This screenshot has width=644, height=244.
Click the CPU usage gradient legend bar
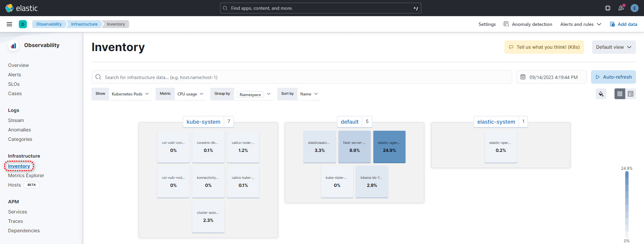point(627,205)
